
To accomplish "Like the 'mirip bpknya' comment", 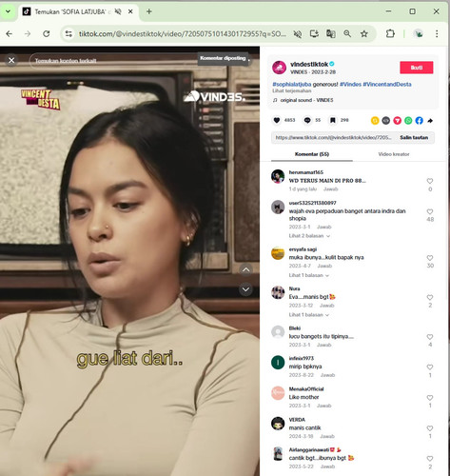I will [x=430, y=367].
